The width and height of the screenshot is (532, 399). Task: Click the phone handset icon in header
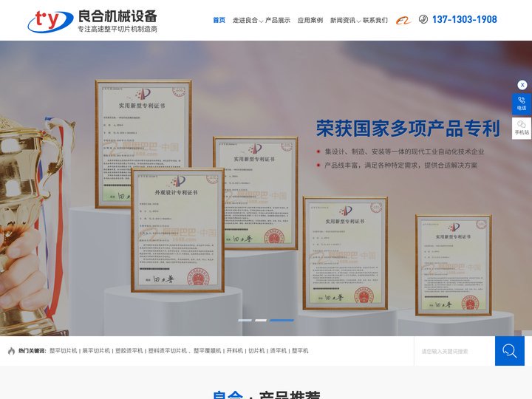[423, 19]
